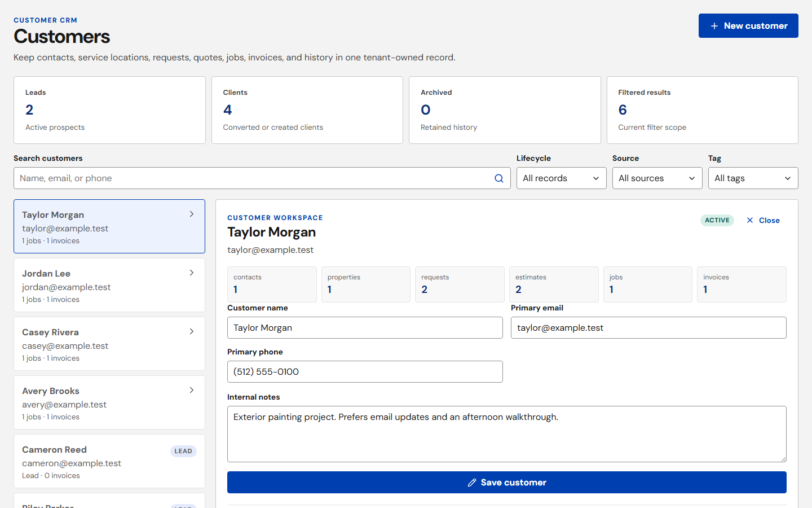Click the Archived summary card
812x508 pixels.
tap(505, 110)
